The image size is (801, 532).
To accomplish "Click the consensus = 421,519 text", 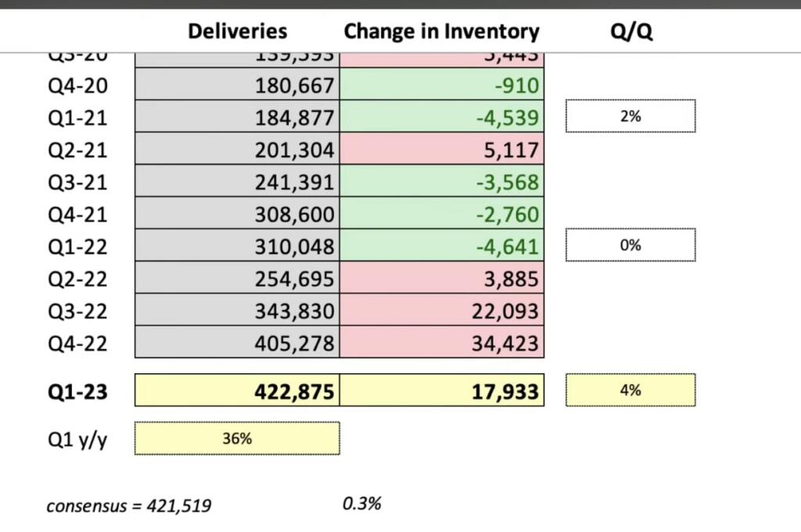I will coord(128,506).
